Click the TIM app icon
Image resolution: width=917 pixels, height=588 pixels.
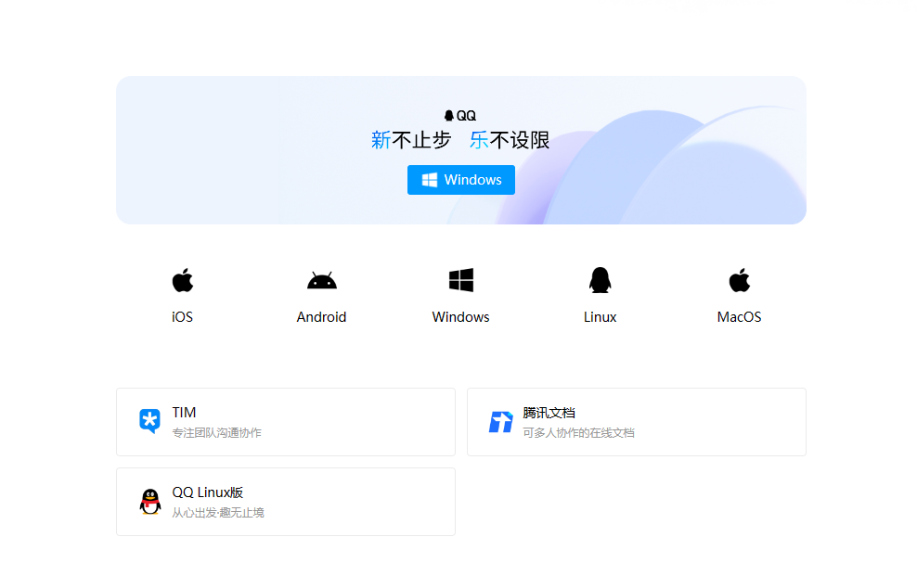[x=149, y=421]
